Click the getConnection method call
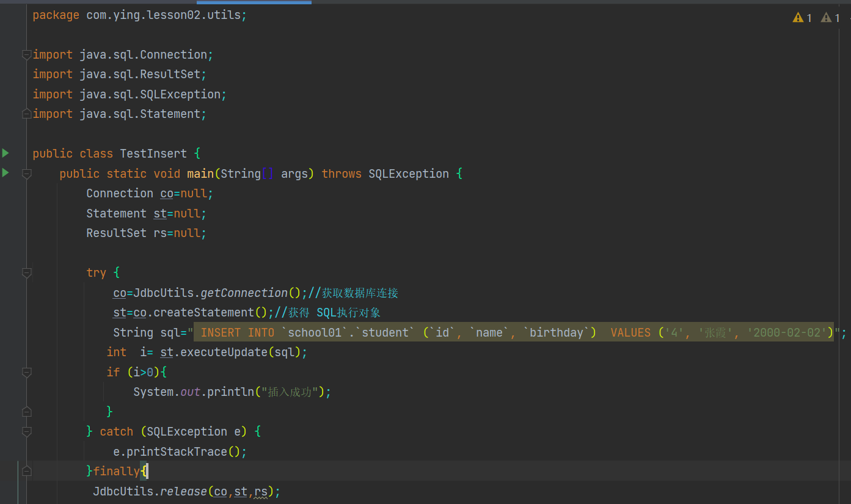 [244, 293]
